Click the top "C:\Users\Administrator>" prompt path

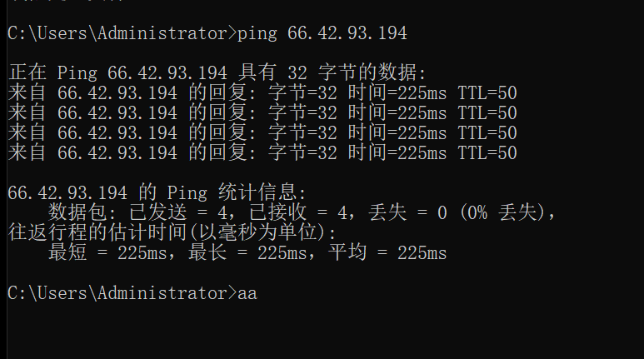pos(122,33)
